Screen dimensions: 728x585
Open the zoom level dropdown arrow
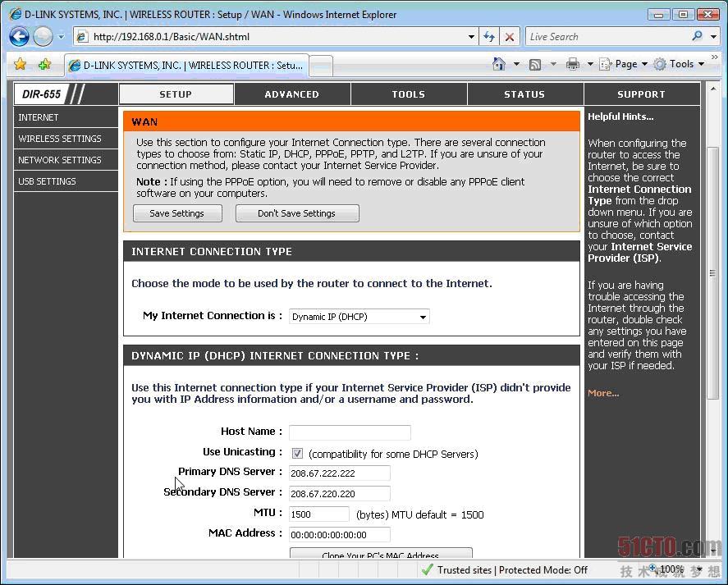[699, 569]
